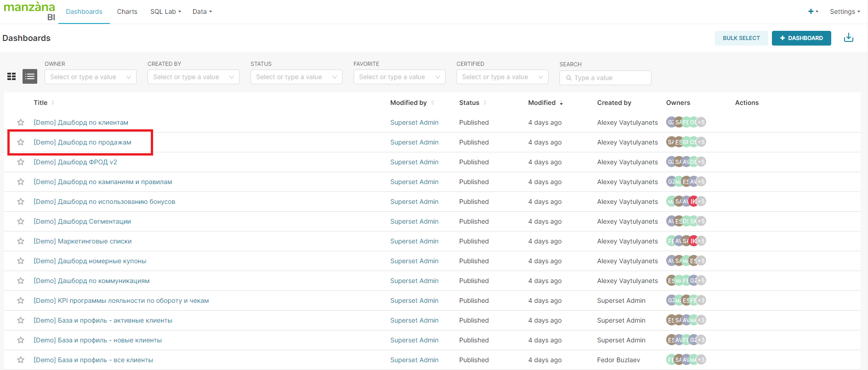The image size is (868, 370).
Task: Click the +5 owners avatar in first row
Action: [x=701, y=122]
